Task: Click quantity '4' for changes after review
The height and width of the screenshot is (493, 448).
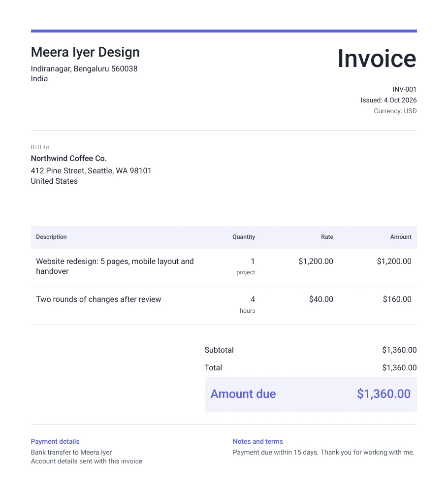Action: [x=253, y=299]
